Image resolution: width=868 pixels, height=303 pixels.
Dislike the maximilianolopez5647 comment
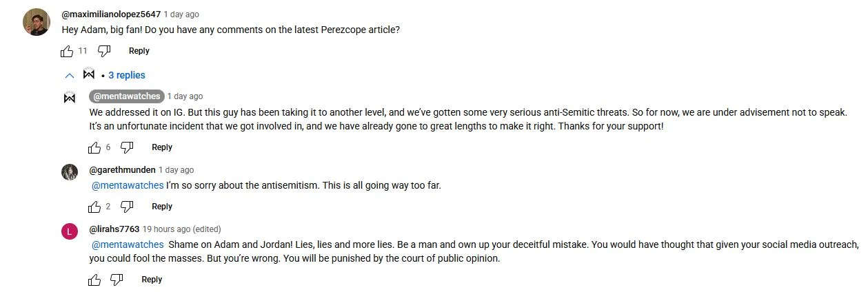click(x=104, y=51)
